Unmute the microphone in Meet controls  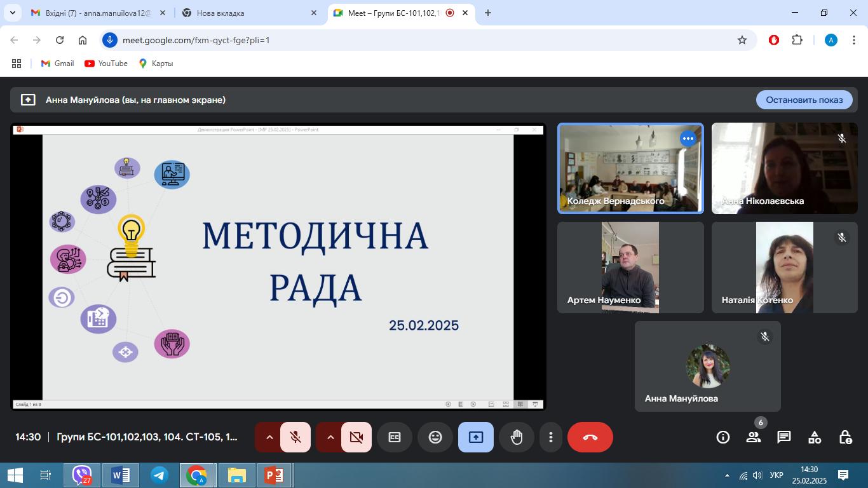[295, 437]
